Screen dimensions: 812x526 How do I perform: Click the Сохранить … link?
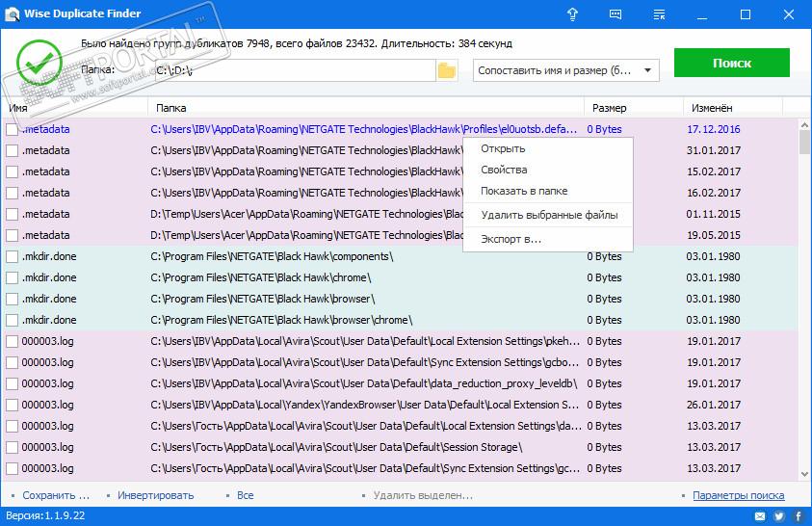pyautogui.click(x=56, y=495)
